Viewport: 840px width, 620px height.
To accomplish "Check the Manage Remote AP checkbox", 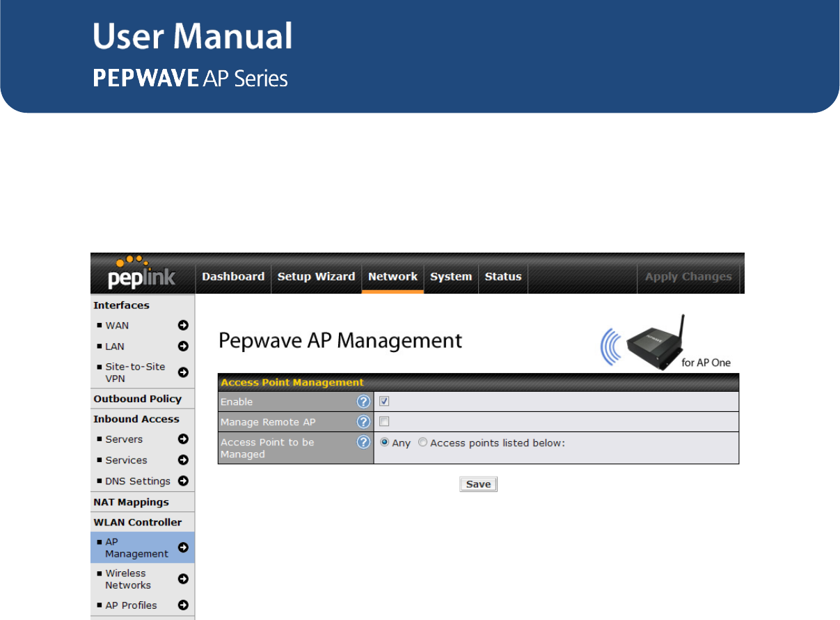I will pyautogui.click(x=384, y=422).
